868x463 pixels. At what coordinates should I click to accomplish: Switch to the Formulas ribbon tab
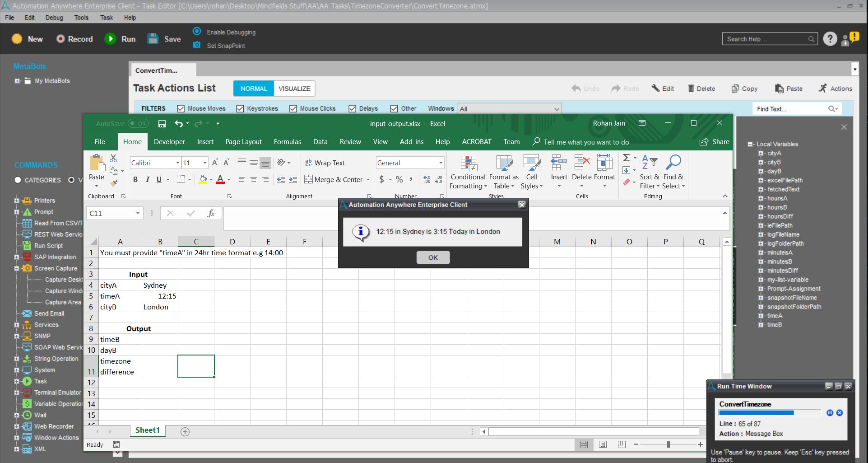coord(287,142)
